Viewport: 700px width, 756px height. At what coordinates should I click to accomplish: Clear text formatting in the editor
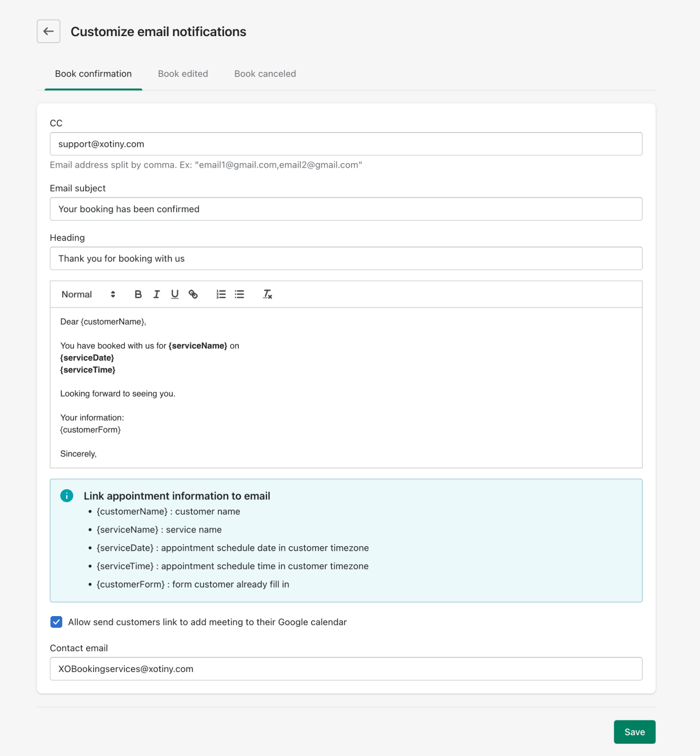268,295
